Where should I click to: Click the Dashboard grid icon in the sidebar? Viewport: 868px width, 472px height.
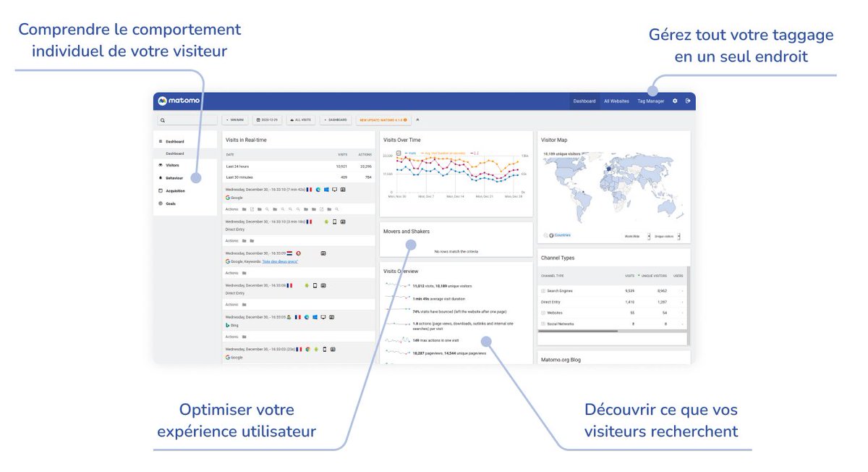click(x=161, y=141)
